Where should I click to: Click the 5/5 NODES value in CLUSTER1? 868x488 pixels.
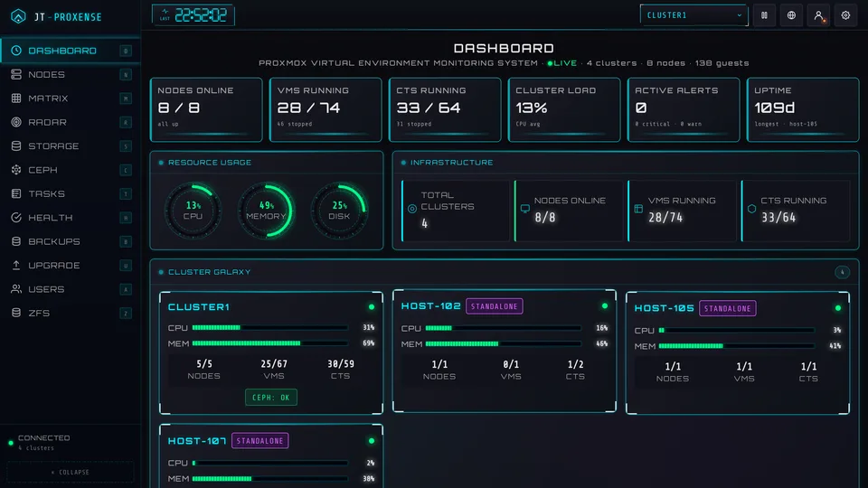(204, 364)
